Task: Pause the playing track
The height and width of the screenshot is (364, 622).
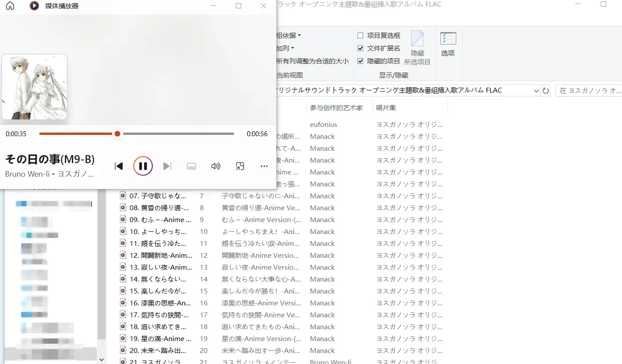Action: pyautogui.click(x=143, y=166)
